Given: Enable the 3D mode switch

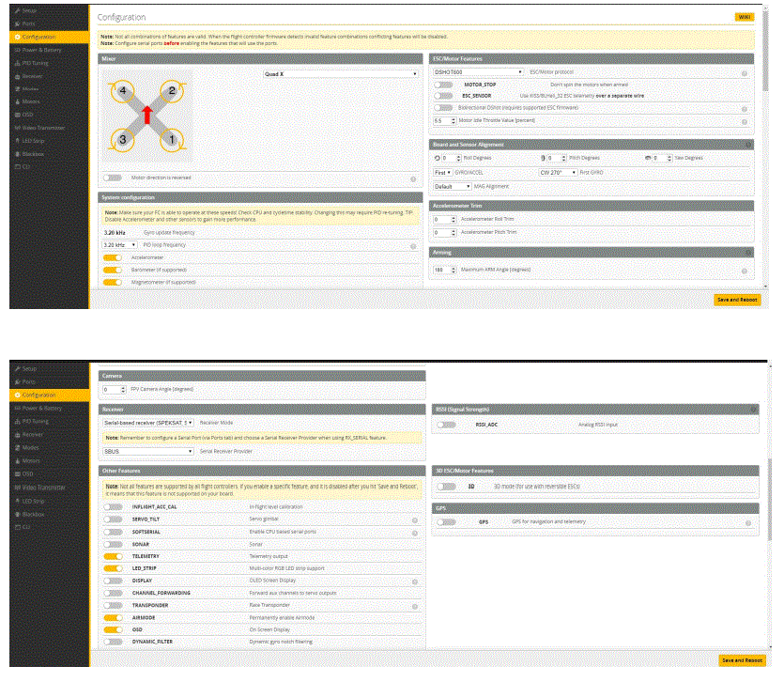Looking at the screenshot, I should point(446,487).
